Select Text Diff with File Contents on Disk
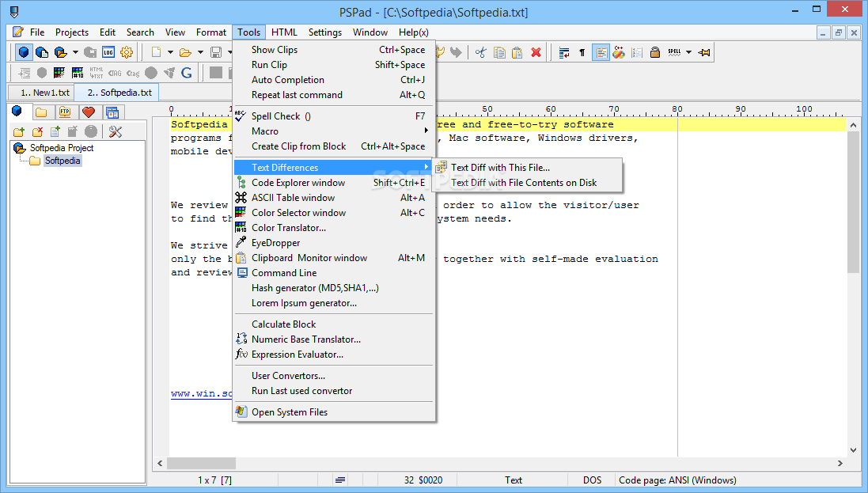 [x=528, y=182]
